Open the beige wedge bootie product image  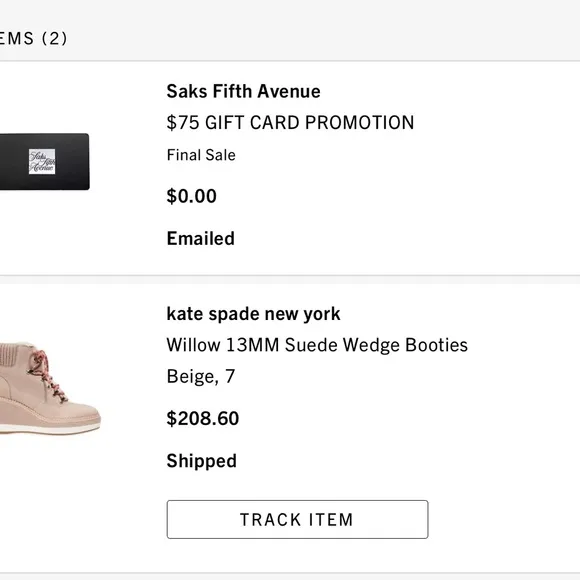tap(50, 388)
